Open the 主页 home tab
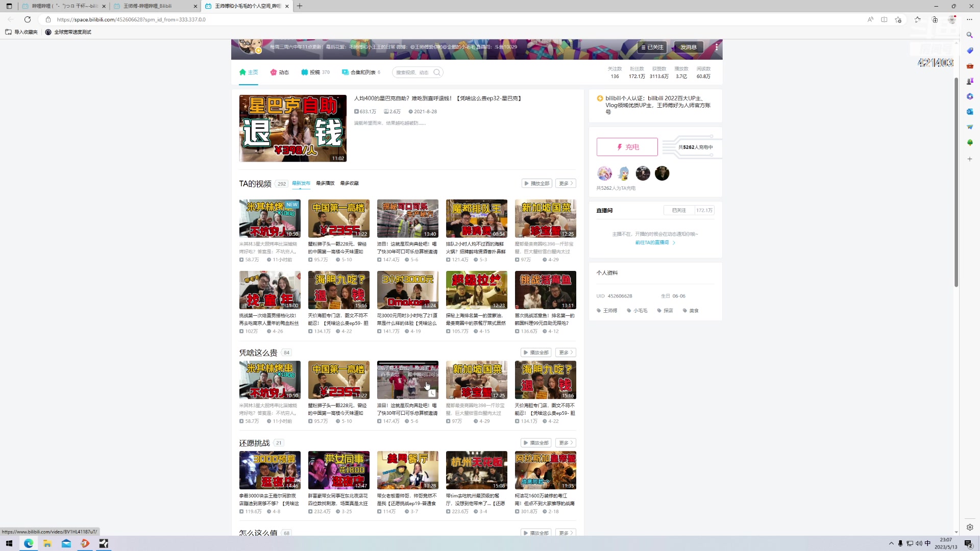 point(249,72)
